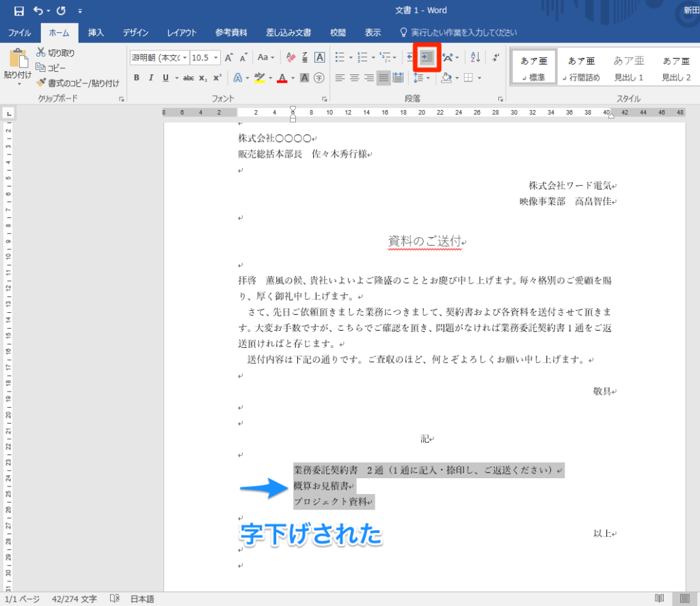The height and width of the screenshot is (606, 700).
Task: Click the format painter brush icon
Action: [x=41, y=83]
